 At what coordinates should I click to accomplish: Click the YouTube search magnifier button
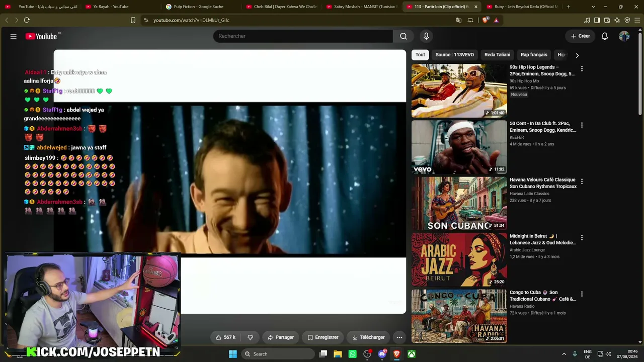pos(404,36)
